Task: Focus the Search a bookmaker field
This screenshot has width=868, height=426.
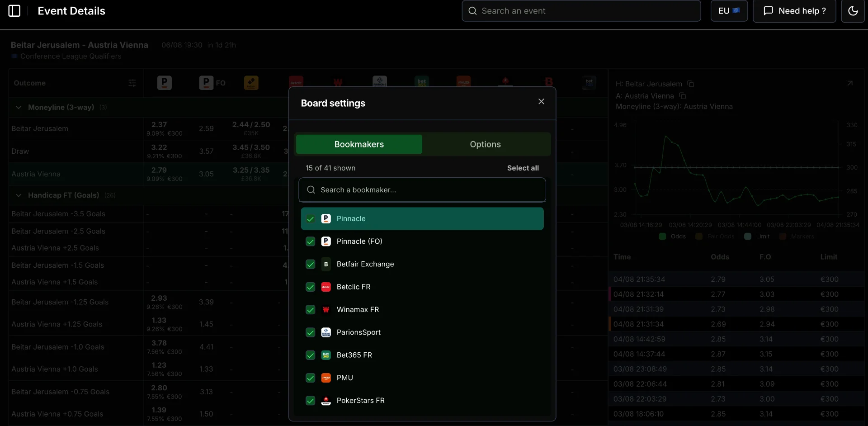Action: [x=422, y=190]
